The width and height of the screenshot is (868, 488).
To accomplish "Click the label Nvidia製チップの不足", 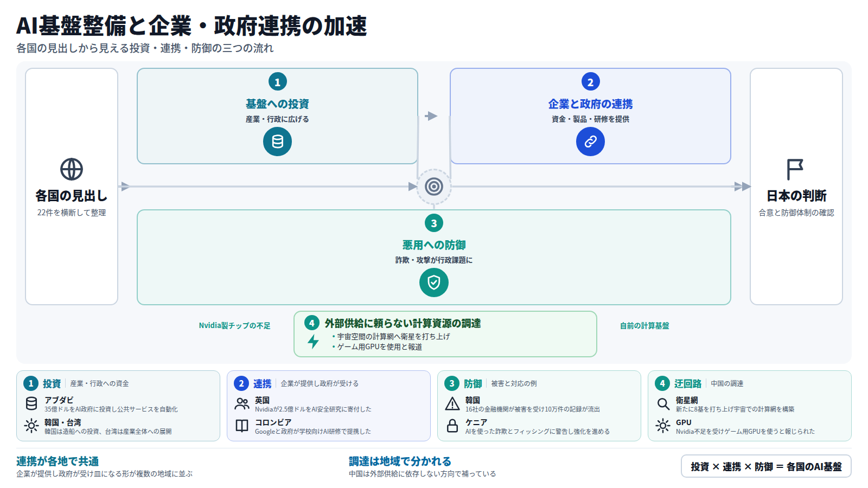I will coord(234,325).
